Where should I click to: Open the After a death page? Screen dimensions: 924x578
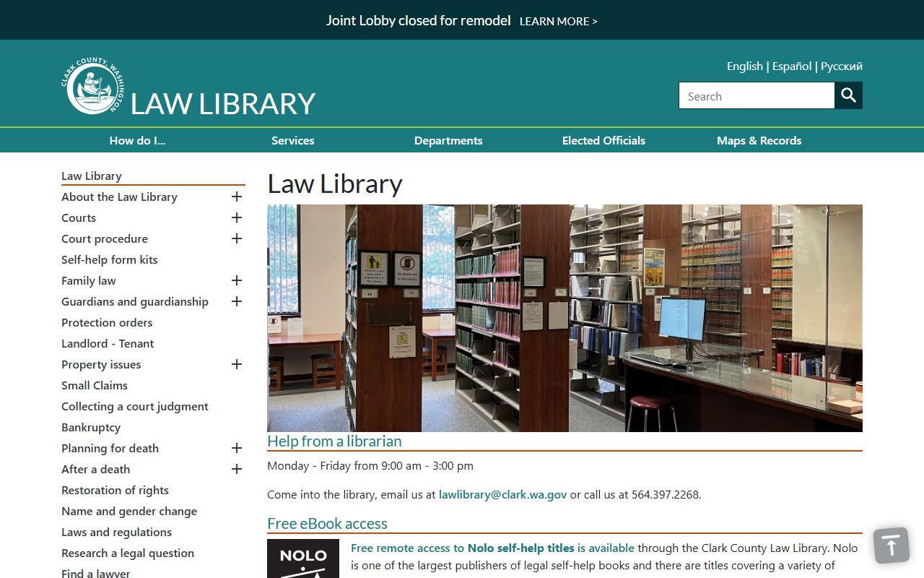pos(96,469)
